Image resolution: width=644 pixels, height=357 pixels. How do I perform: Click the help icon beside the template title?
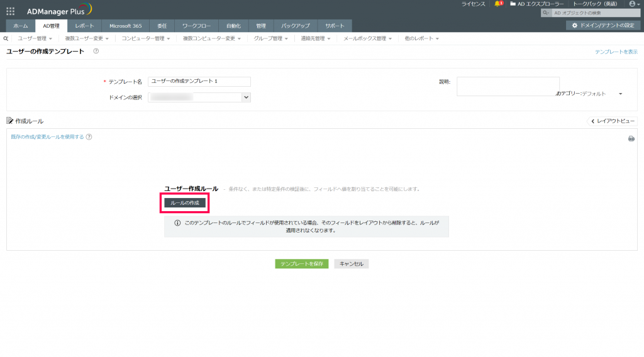[x=96, y=52]
